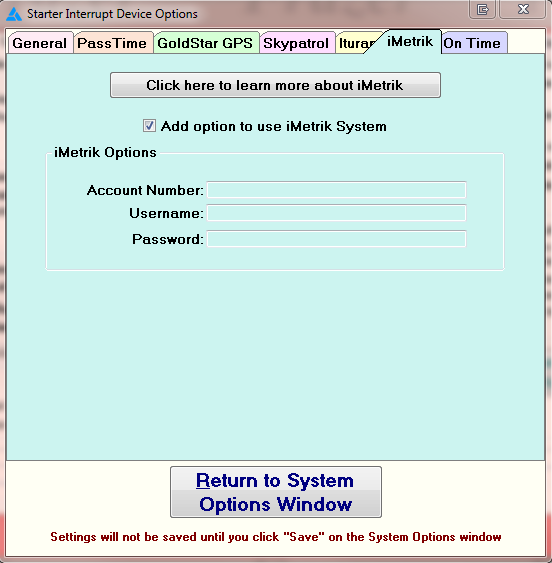This screenshot has height=563, width=552.
Task: Click the window dock icon beside the close button
Action: point(482,9)
